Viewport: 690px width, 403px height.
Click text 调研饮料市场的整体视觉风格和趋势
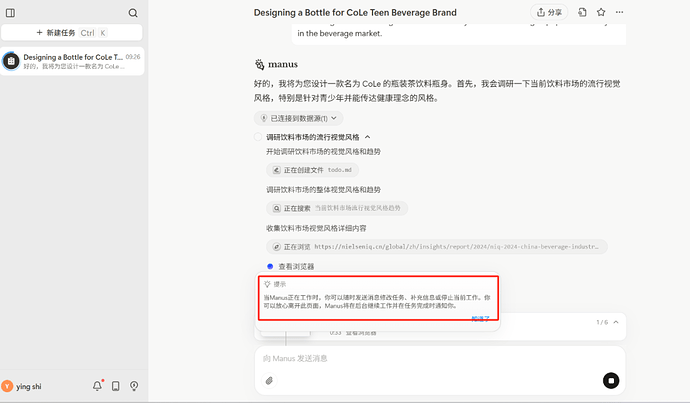point(323,190)
